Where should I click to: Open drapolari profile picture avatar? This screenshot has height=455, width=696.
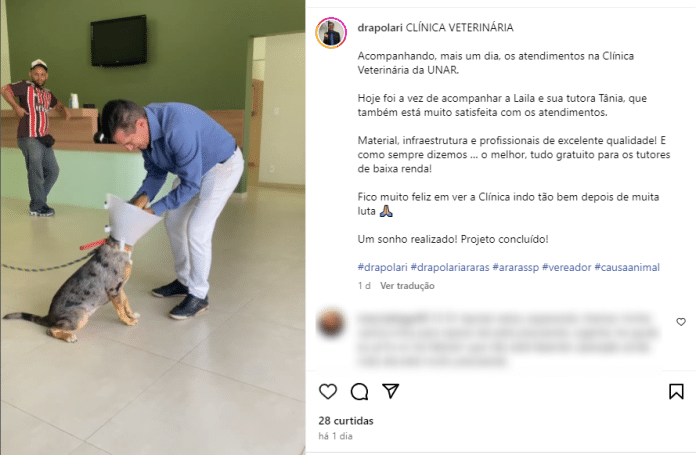click(331, 33)
